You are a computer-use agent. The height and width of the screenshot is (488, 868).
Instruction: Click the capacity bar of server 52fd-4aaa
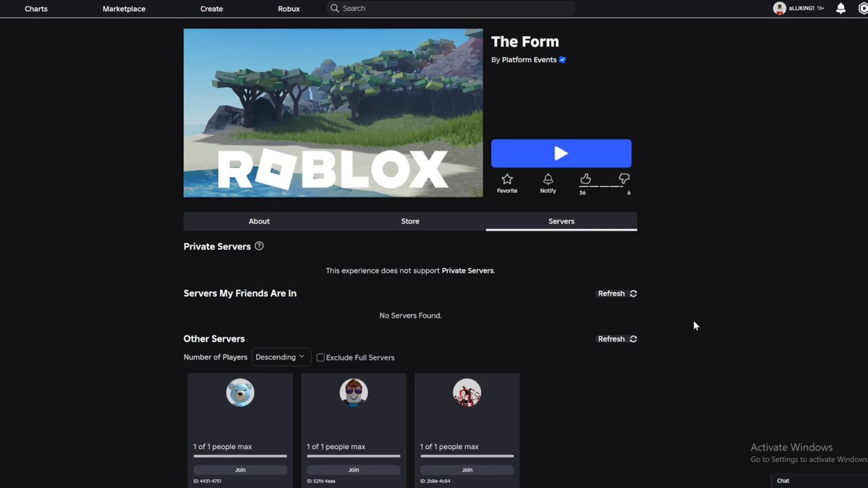pyautogui.click(x=354, y=456)
